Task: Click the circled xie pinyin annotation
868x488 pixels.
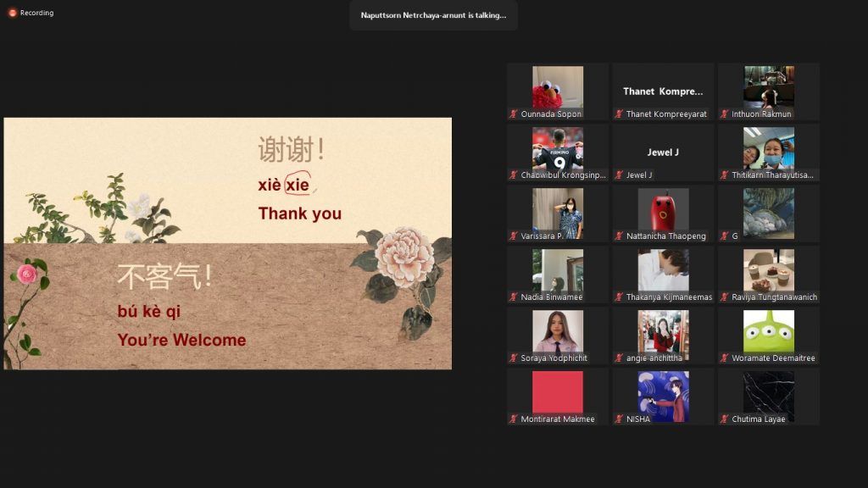Action: [x=298, y=184]
